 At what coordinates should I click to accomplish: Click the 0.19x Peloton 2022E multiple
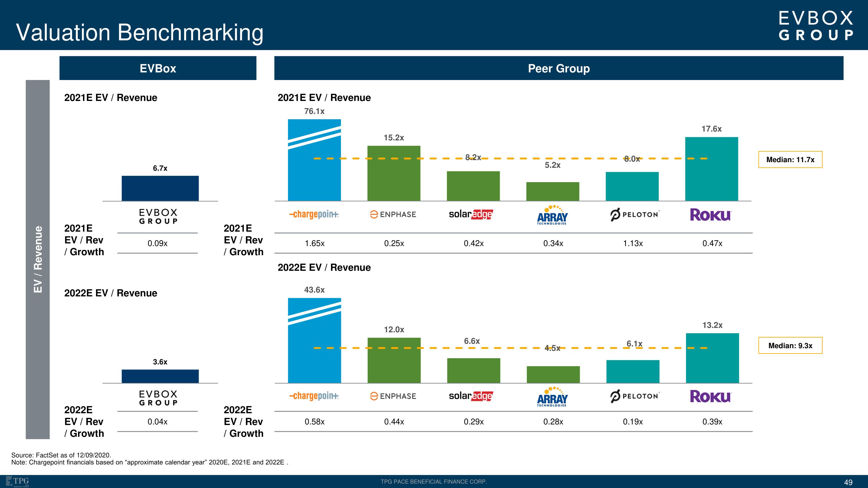632,422
